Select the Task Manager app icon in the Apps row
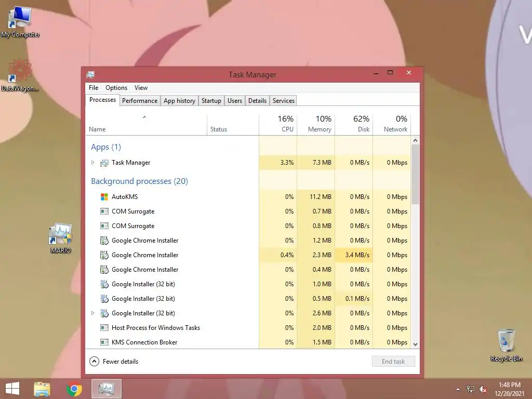This screenshot has height=399, width=532. point(104,163)
